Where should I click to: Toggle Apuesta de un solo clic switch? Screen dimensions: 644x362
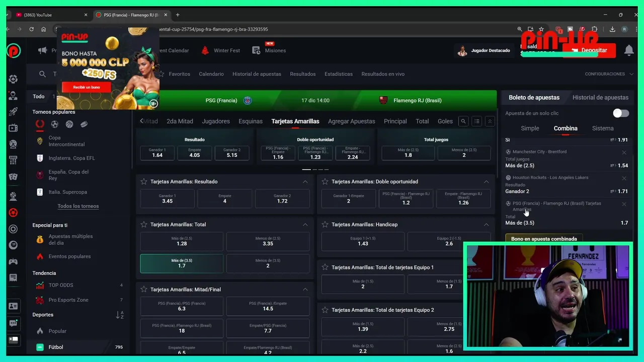click(x=621, y=113)
